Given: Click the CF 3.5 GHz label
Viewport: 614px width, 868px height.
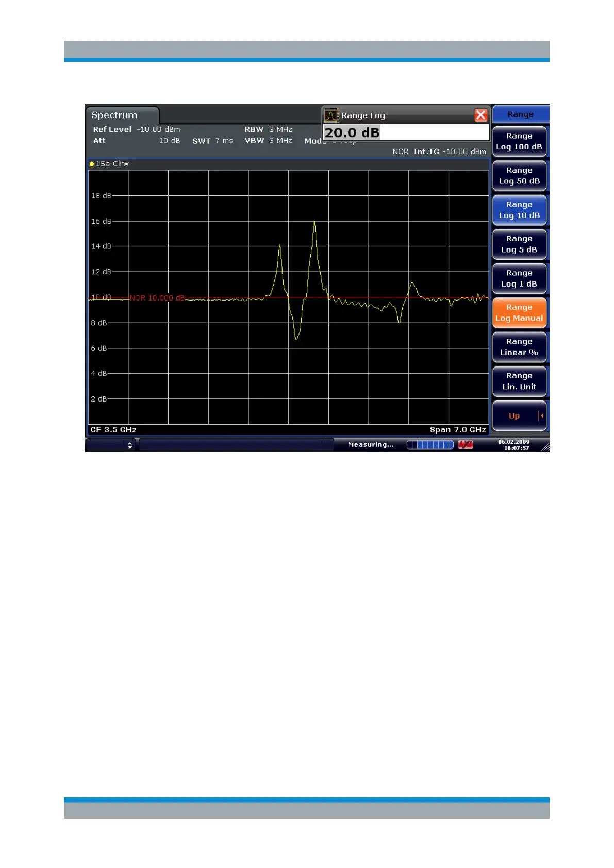Looking at the screenshot, I should click(113, 430).
